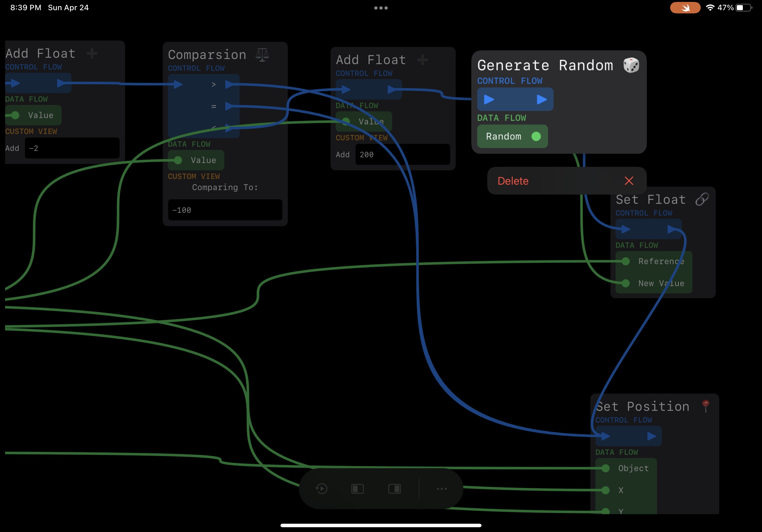Open the top-center multitasking ellipsis menu
Image resolution: width=762 pixels, height=532 pixels.
tap(381, 8)
